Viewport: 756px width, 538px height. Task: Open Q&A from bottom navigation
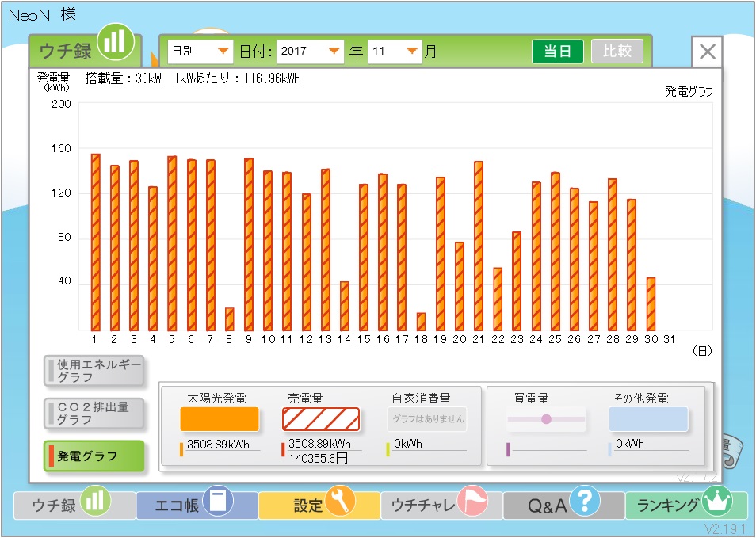coord(564,506)
